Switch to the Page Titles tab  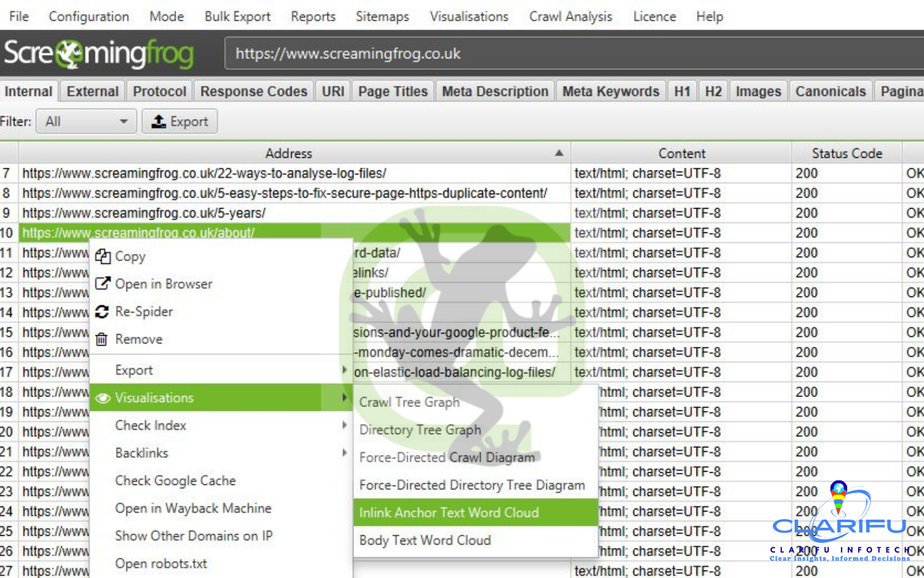393,91
